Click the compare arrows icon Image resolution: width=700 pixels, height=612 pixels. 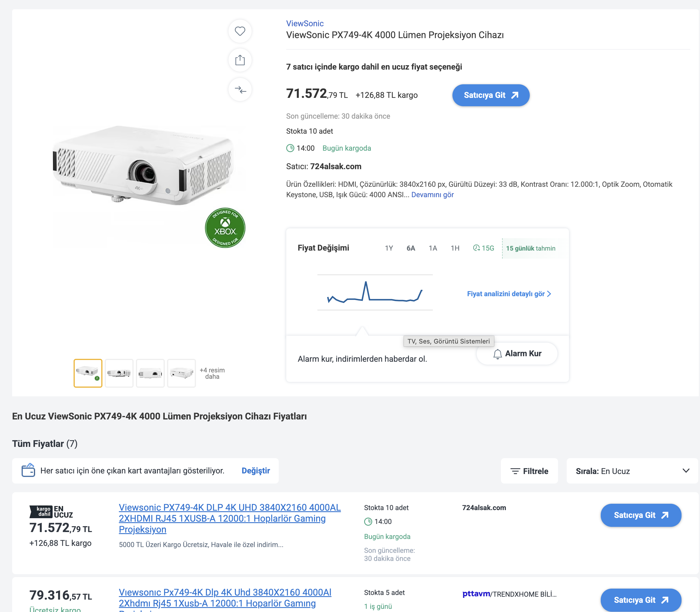tap(240, 90)
